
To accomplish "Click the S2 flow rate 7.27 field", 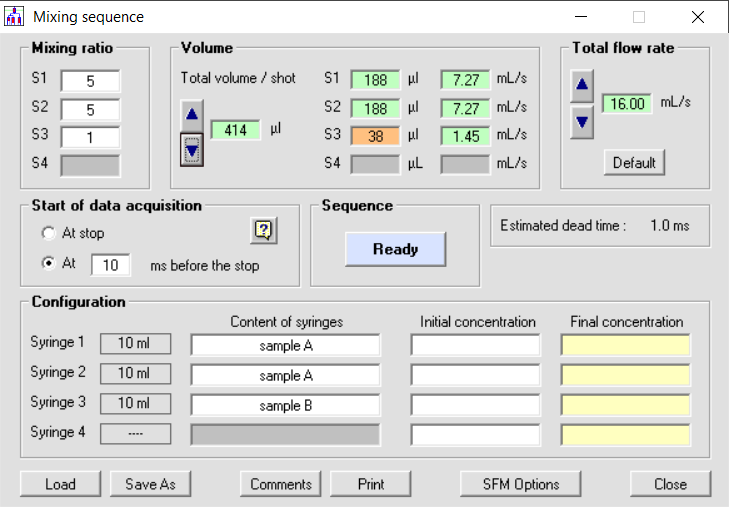I will [465, 108].
